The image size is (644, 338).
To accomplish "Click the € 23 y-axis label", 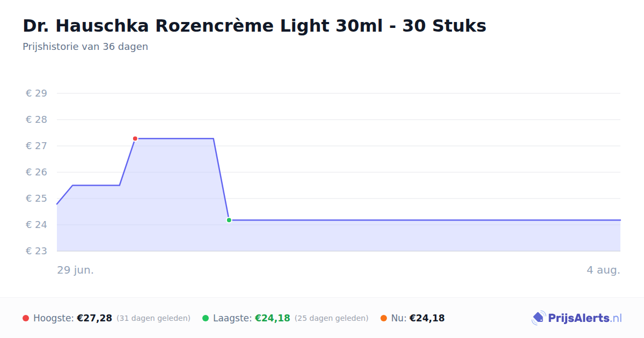I will (36, 251).
